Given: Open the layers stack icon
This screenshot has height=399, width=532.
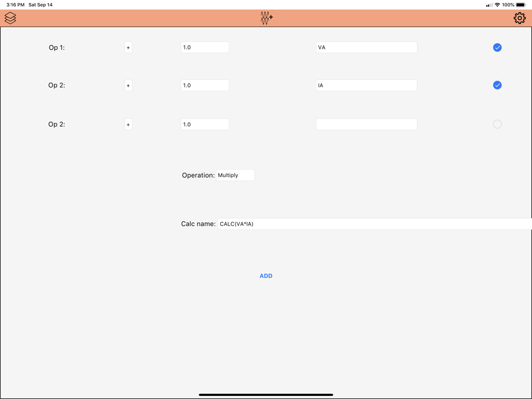Looking at the screenshot, I should (x=10, y=18).
